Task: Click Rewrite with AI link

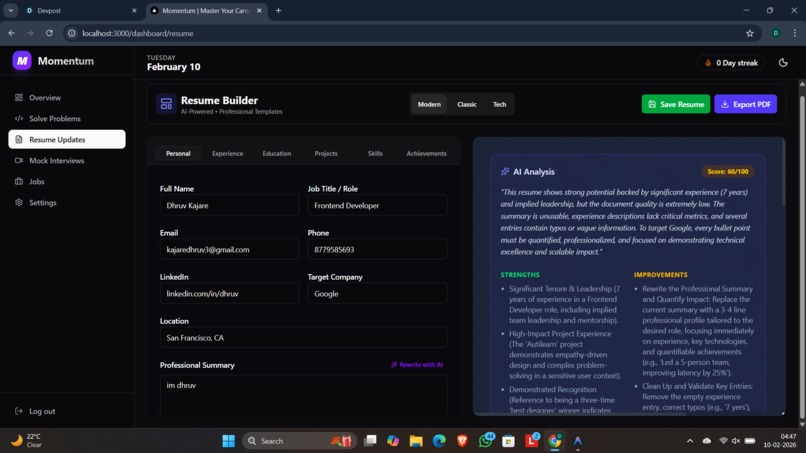Action: tap(416, 365)
